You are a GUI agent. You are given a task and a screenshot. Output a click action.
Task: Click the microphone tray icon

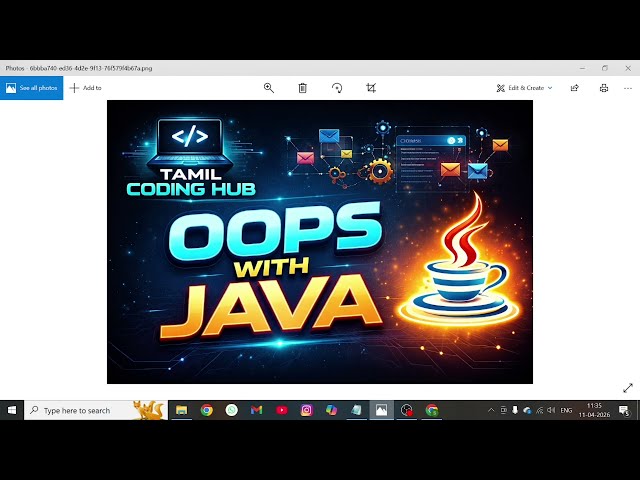pyautogui.click(x=515, y=410)
